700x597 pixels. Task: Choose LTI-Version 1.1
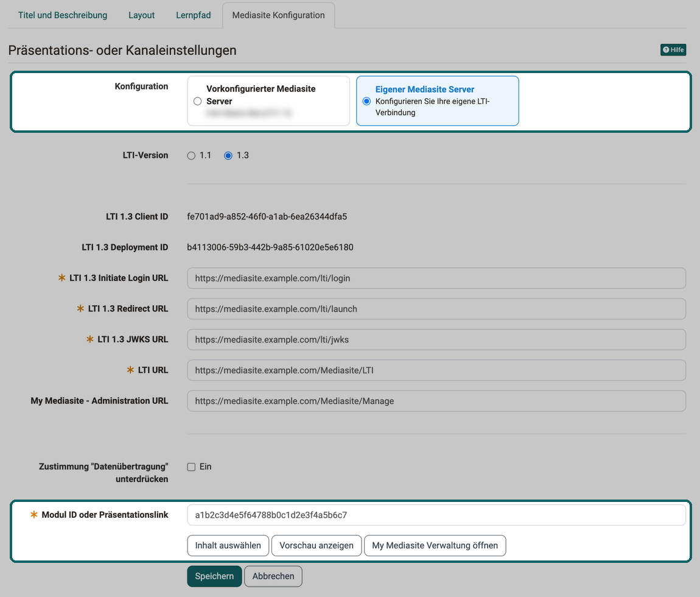click(191, 155)
